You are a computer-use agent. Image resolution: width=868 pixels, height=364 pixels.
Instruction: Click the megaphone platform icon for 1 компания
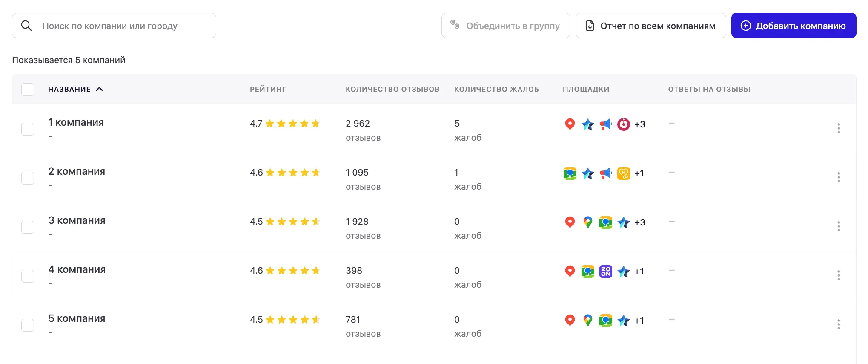coord(605,124)
